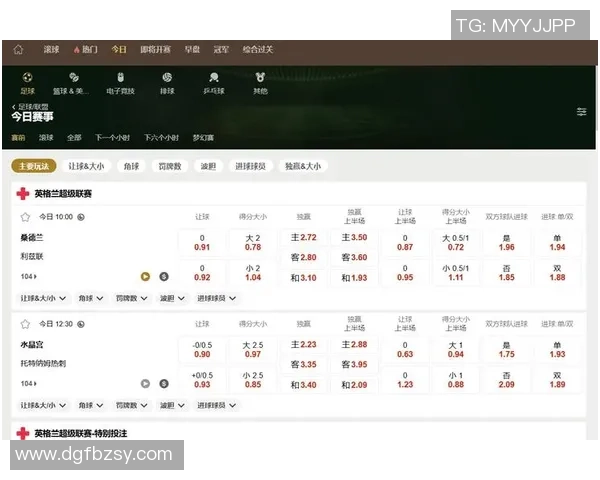Open the 早盘 top menu item
This screenshot has height=480, width=600.
pyautogui.click(x=192, y=49)
